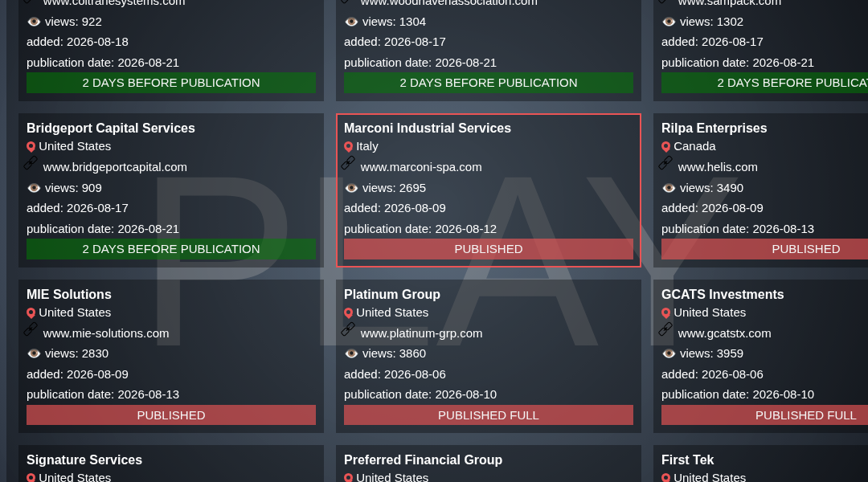Open the Signature Services title
Viewport: 868px width, 482px height.
tap(84, 460)
